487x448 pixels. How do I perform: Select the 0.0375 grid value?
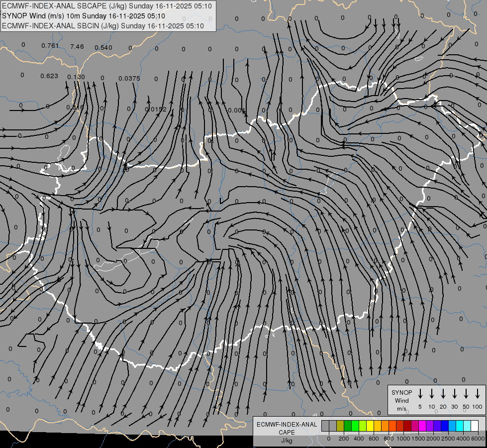click(x=129, y=78)
